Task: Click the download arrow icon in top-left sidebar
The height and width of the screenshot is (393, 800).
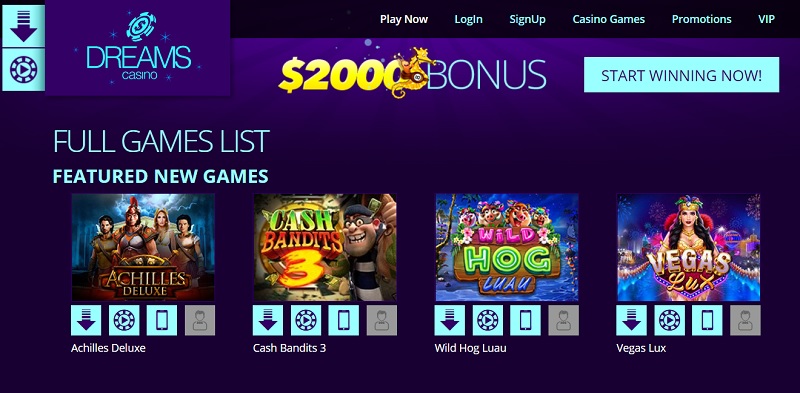Action: coord(23,26)
